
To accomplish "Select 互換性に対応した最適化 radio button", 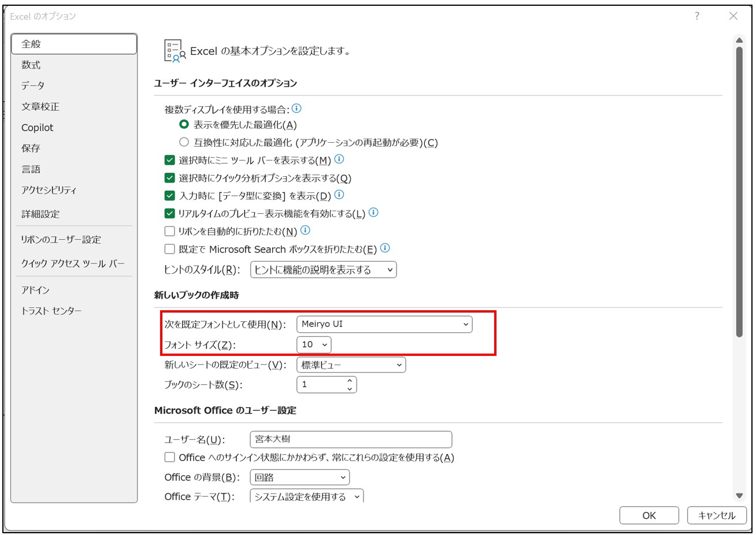I will click(184, 142).
